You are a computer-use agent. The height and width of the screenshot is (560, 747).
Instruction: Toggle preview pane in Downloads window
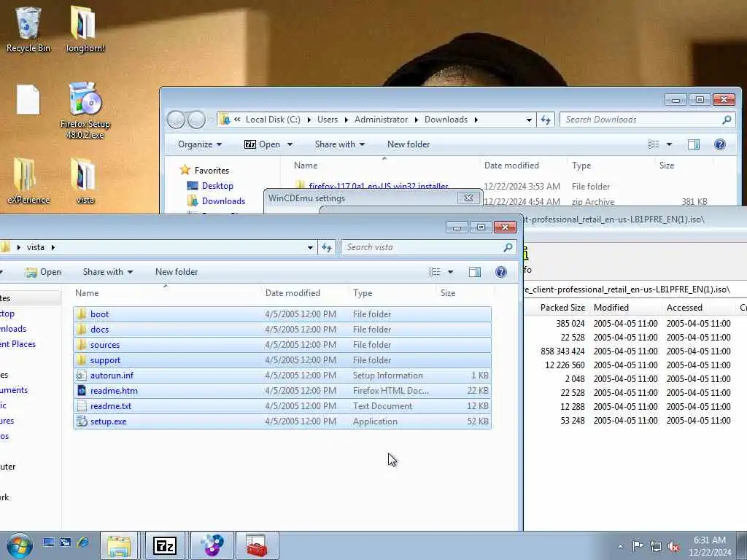tap(694, 144)
